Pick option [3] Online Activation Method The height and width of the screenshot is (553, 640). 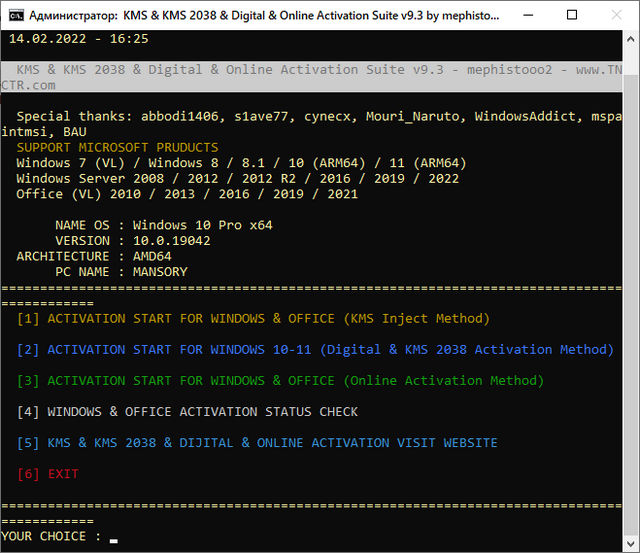[280, 381]
